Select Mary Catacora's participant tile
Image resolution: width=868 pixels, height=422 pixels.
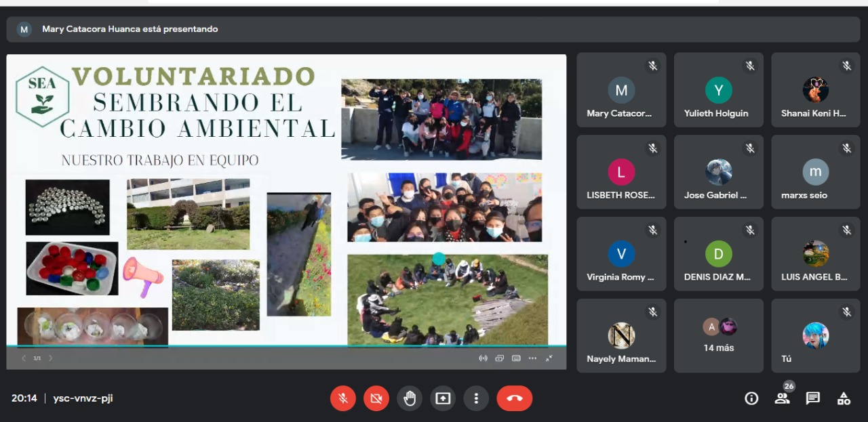click(621, 90)
